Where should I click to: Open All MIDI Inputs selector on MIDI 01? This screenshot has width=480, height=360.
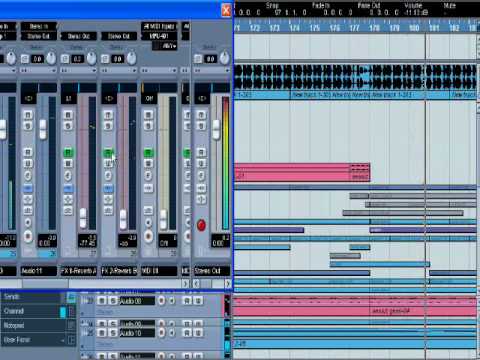[159, 26]
